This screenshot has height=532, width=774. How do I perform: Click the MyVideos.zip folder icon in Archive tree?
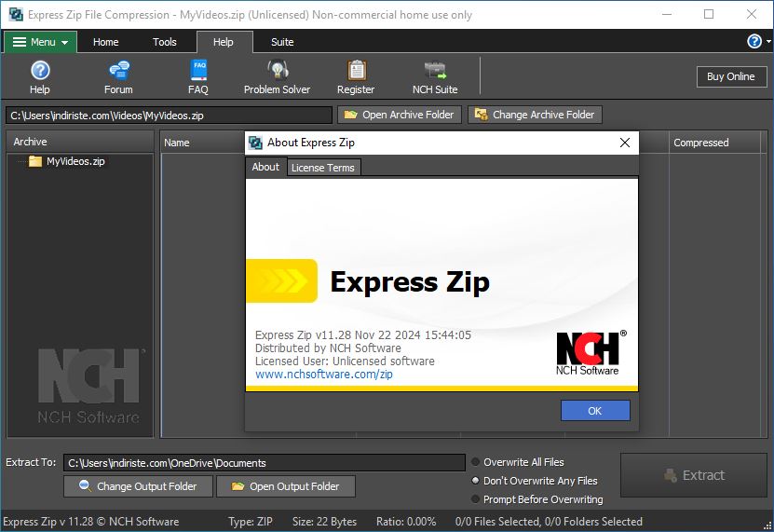35,161
